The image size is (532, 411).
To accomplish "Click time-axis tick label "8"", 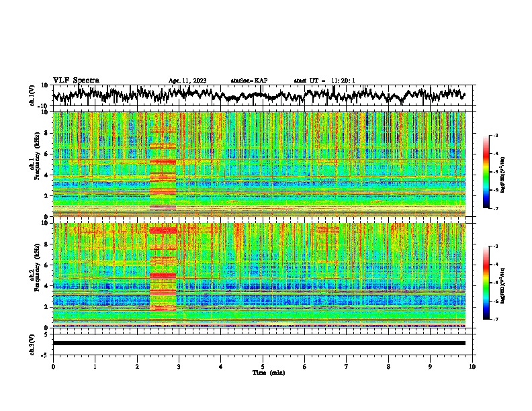I will 388,367.
